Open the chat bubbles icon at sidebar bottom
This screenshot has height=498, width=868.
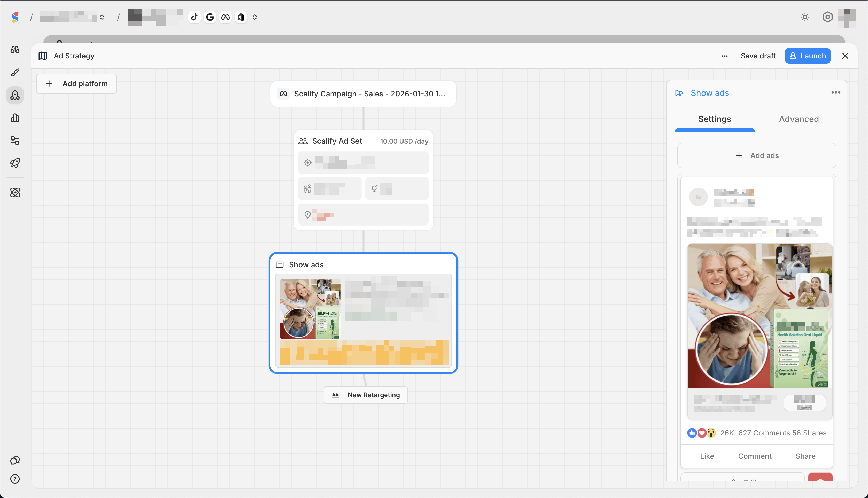click(15, 460)
